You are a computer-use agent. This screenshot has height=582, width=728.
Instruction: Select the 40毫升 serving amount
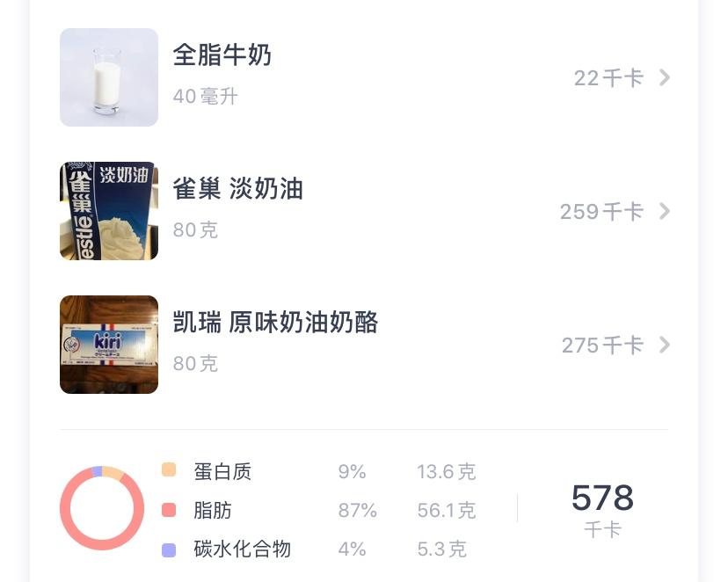tap(205, 97)
